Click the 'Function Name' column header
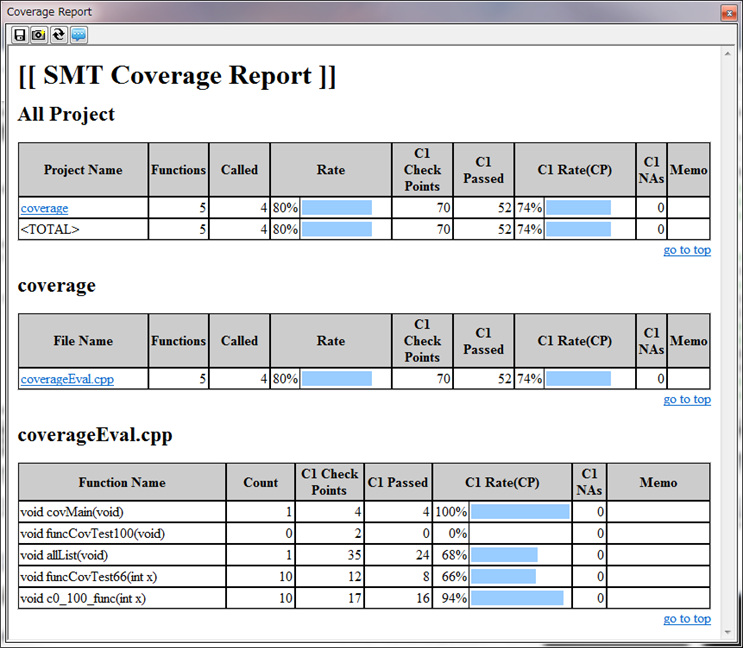Viewport: 744px width, 650px height. (x=122, y=483)
